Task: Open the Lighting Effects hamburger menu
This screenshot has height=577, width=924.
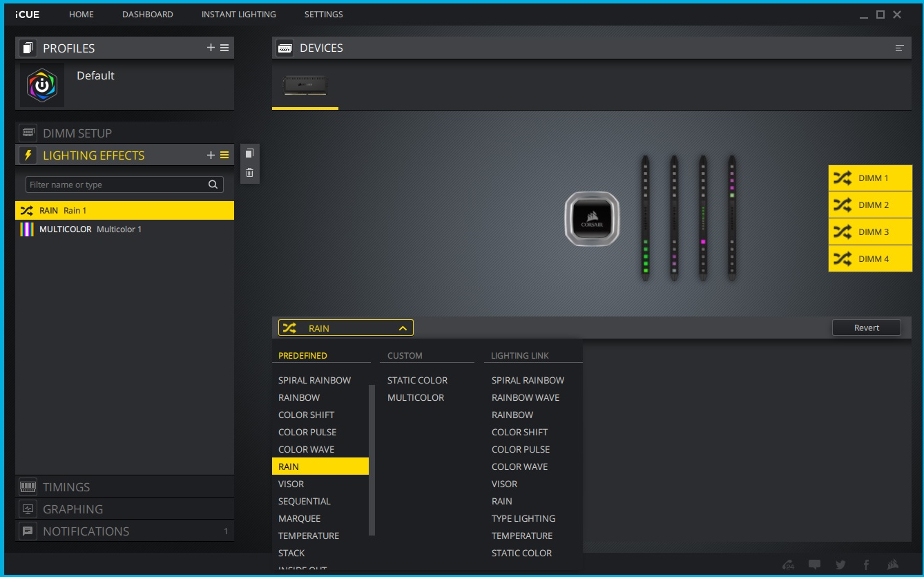Action: pyautogui.click(x=224, y=155)
